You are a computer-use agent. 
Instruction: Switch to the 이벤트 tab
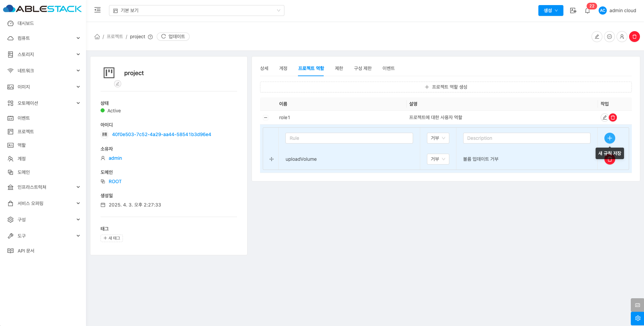(x=388, y=68)
